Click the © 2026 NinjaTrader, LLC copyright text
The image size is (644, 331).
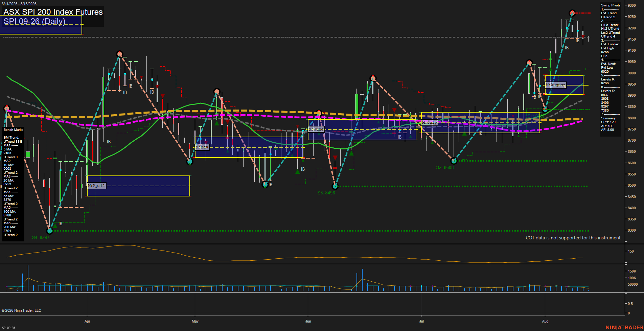(21, 310)
